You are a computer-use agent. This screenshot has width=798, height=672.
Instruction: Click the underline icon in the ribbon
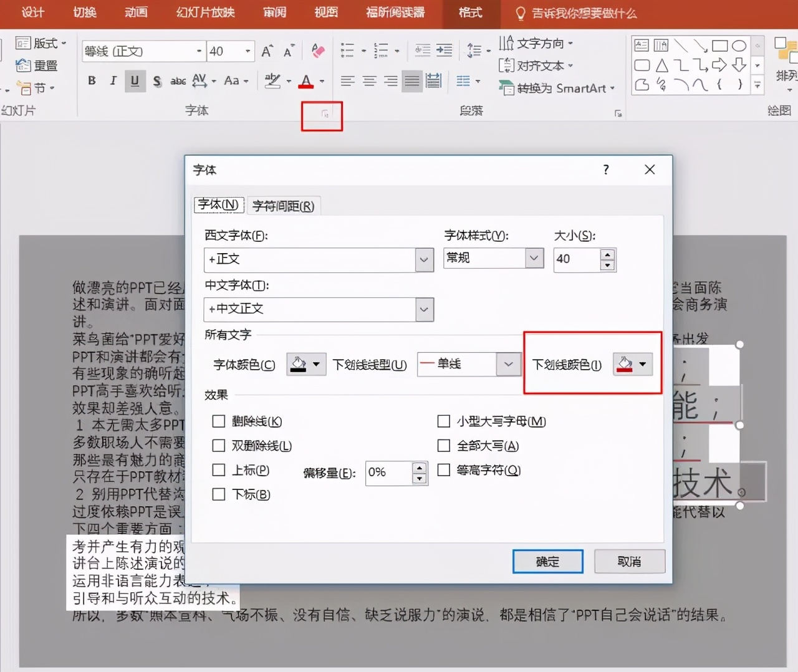135,80
